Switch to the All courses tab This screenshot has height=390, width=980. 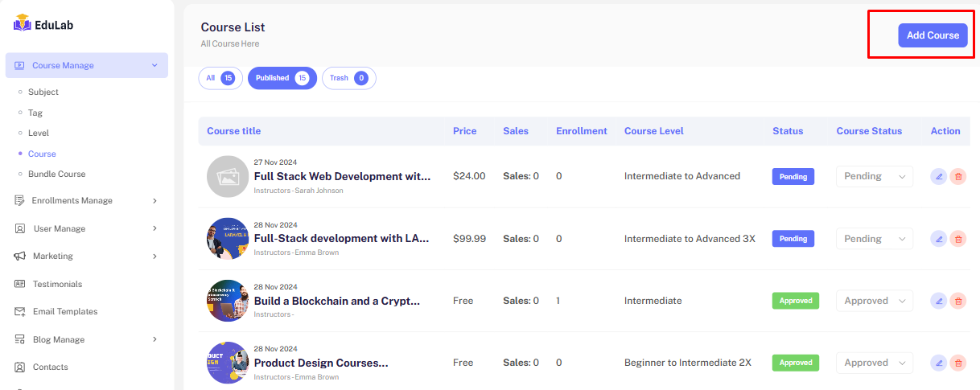click(220, 78)
